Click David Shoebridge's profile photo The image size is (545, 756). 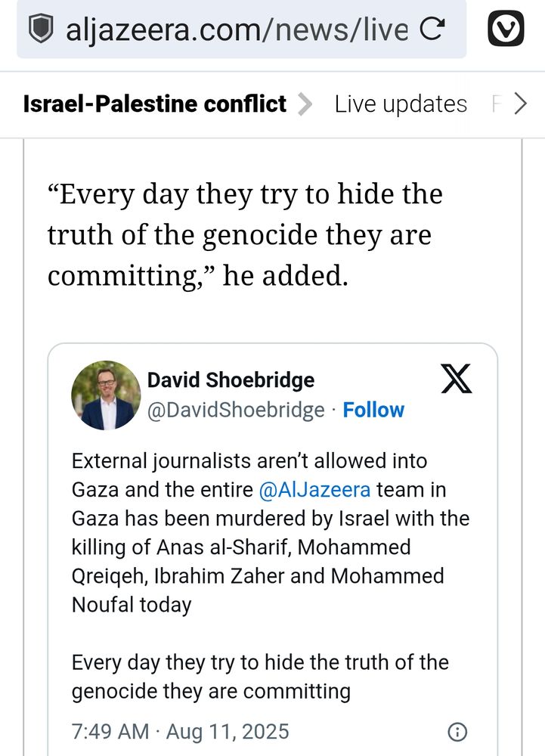click(x=106, y=395)
